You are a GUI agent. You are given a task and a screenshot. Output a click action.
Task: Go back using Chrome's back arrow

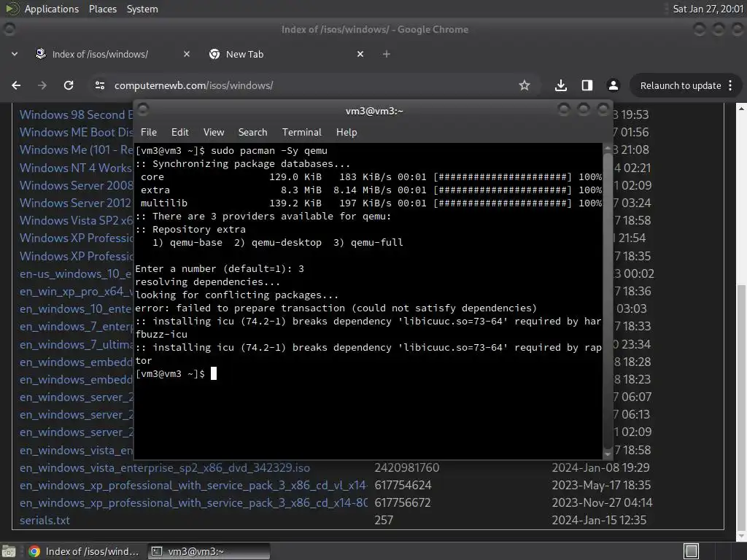click(16, 86)
